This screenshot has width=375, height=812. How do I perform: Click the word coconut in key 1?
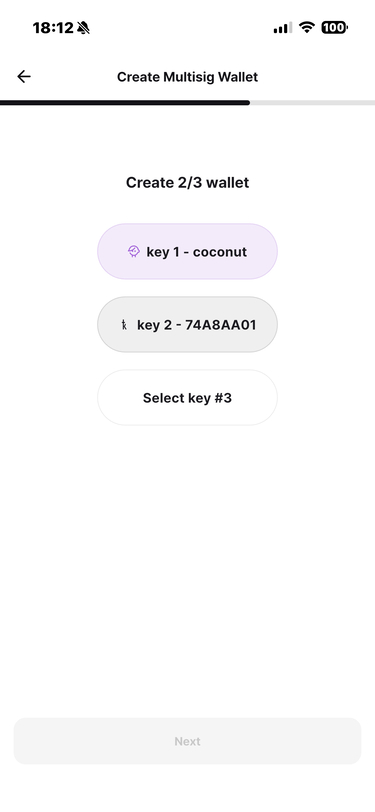click(x=220, y=252)
